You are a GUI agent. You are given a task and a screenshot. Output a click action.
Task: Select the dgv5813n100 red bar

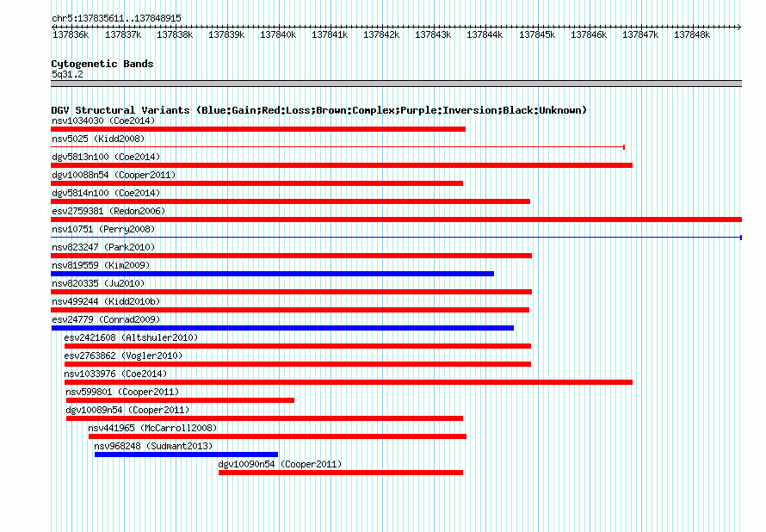pyautogui.click(x=342, y=165)
